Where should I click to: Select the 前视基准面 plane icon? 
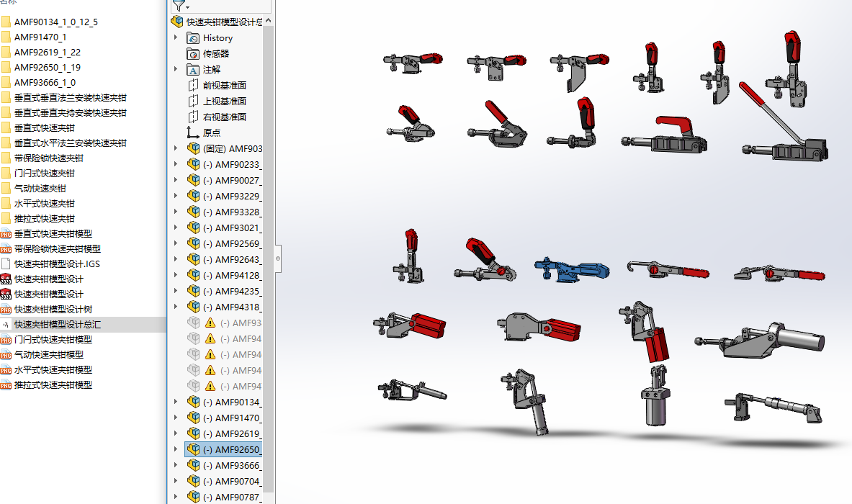point(193,85)
